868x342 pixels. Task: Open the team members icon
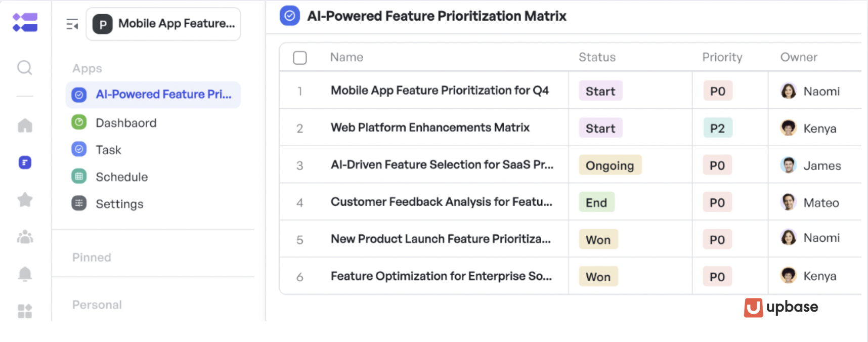pos(25,237)
